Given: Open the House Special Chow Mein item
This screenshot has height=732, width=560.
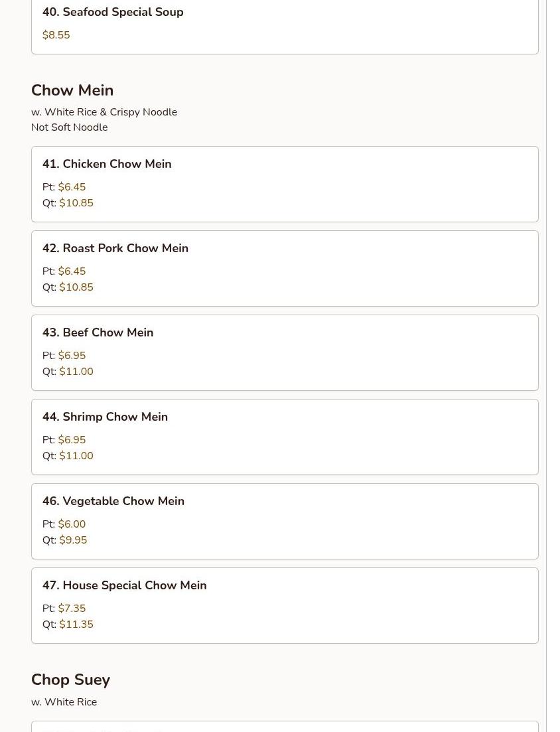Looking at the screenshot, I should pyautogui.click(x=125, y=585).
